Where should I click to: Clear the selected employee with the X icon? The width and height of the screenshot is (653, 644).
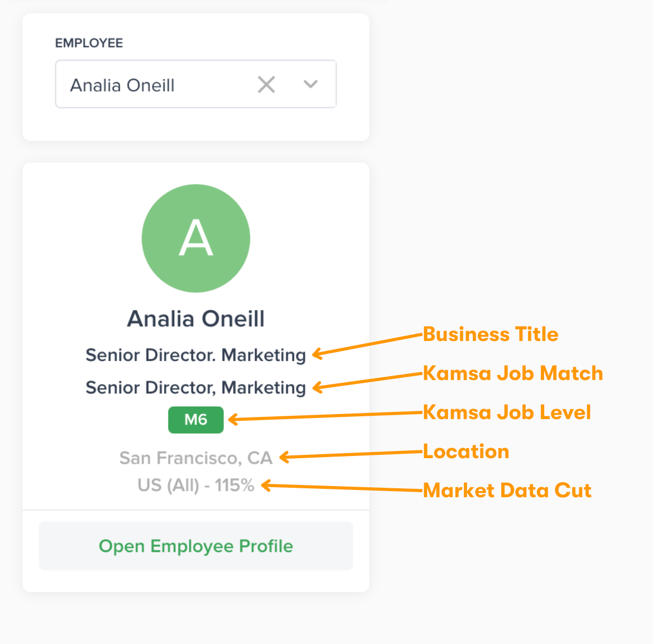pyautogui.click(x=266, y=85)
